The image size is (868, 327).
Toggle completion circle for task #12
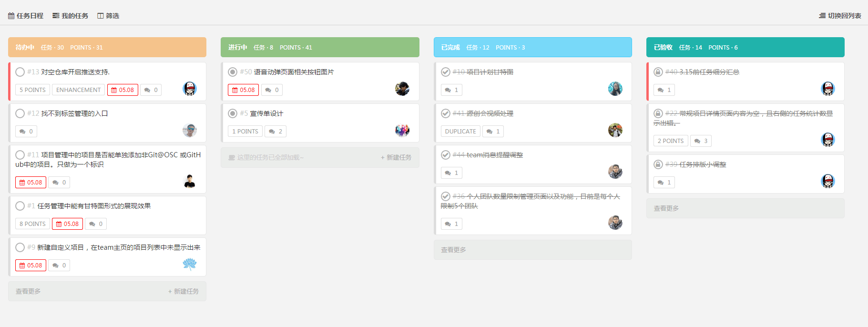tap(20, 113)
